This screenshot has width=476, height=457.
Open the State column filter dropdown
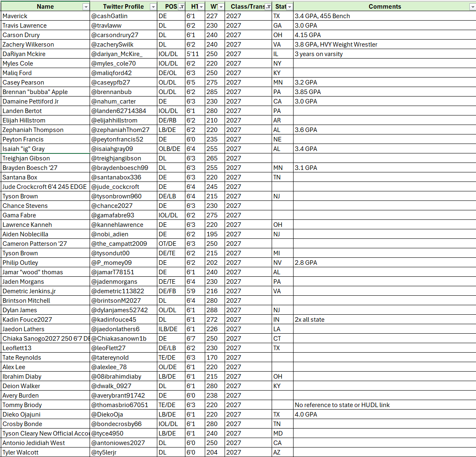290,7
